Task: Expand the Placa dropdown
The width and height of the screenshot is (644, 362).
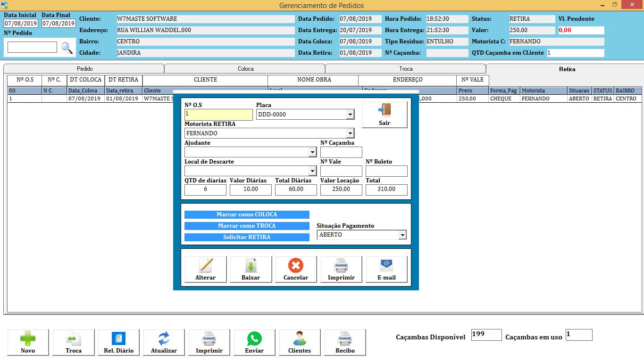Action: pyautogui.click(x=350, y=115)
